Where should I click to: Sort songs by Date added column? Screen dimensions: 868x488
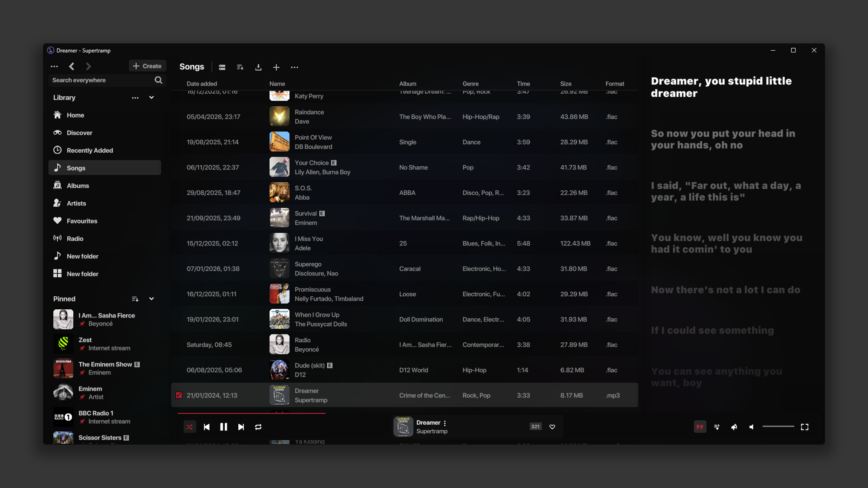click(x=202, y=84)
